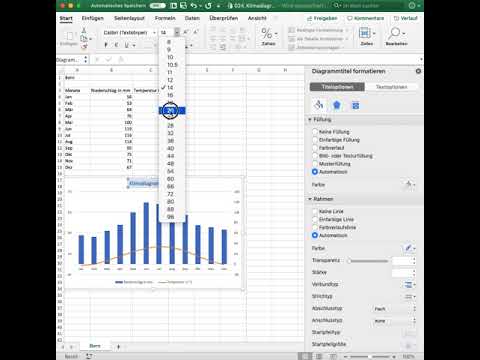Select Keine Linie radio button

tap(315, 211)
